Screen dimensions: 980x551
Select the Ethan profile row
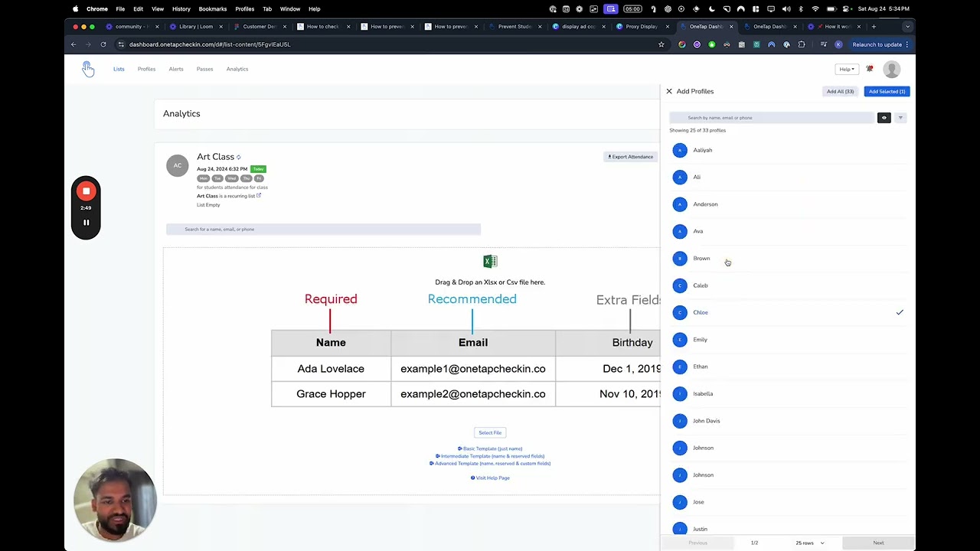[788, 367]
